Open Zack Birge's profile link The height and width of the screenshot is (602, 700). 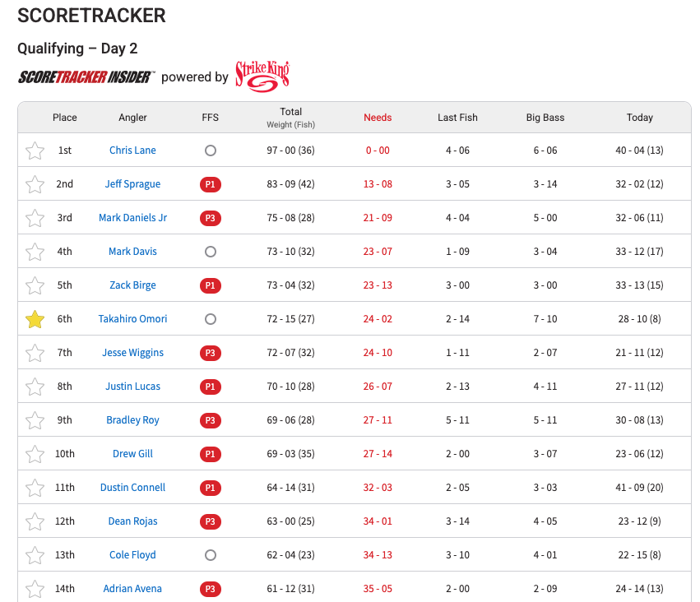pos(132,285)
